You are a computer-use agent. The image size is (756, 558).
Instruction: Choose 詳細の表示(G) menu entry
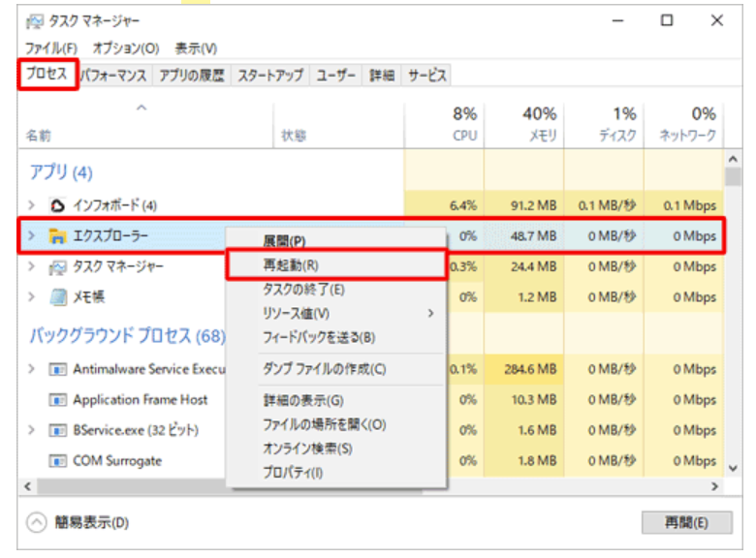point(336,400)
